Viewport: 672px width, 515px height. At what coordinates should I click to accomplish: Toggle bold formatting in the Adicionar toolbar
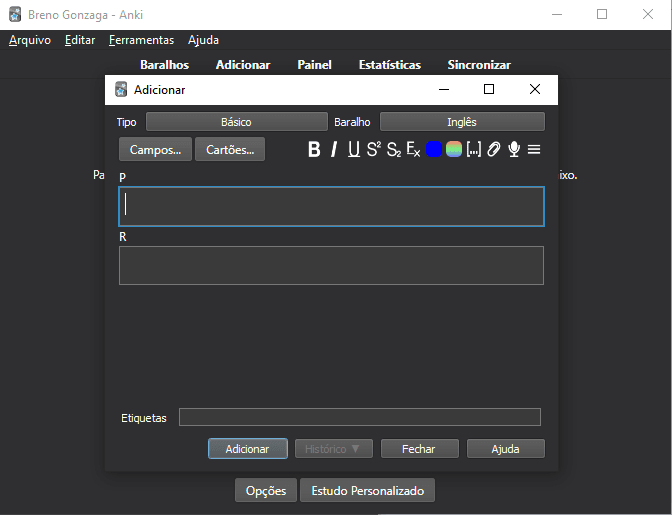pos(314,150)
